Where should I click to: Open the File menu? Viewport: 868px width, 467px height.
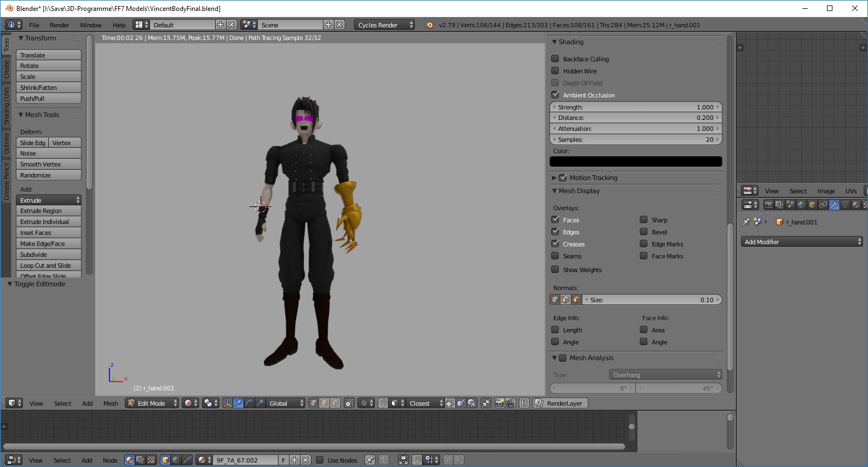point(34,25)
